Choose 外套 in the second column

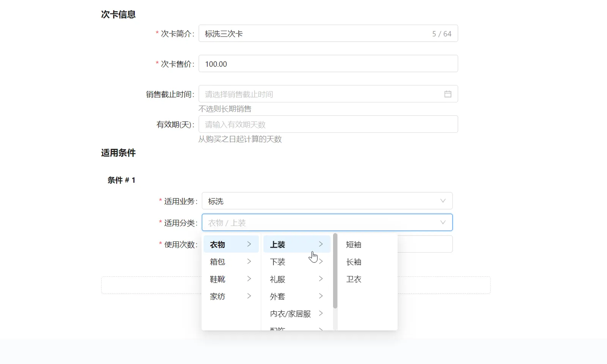tap(297, 296)
